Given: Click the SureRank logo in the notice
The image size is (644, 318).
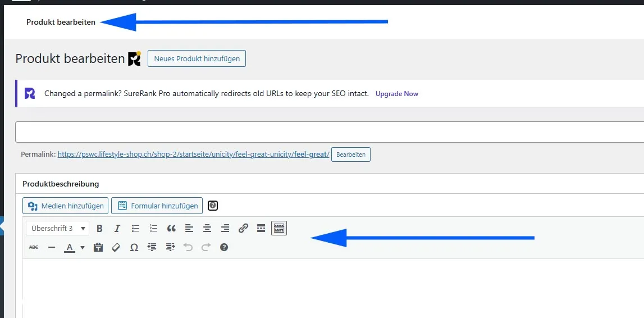Looking at the screenshot, I should pyautogui.click(x=30, y=93).
